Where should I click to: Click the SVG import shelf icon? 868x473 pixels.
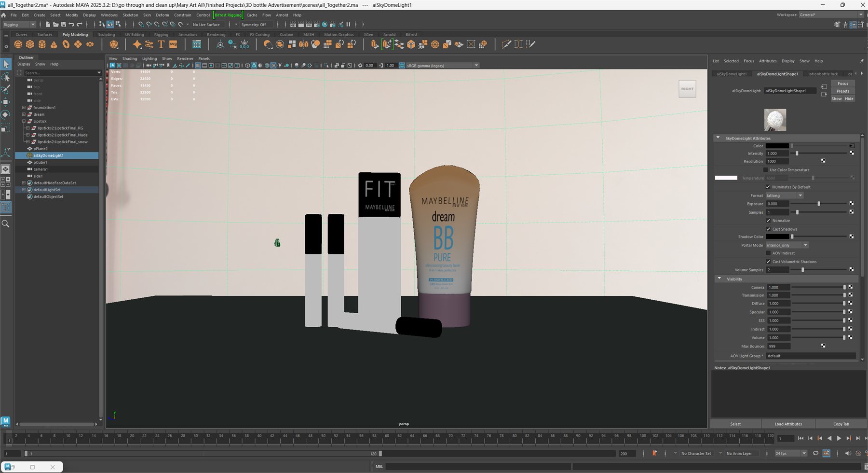click(173, 44)
